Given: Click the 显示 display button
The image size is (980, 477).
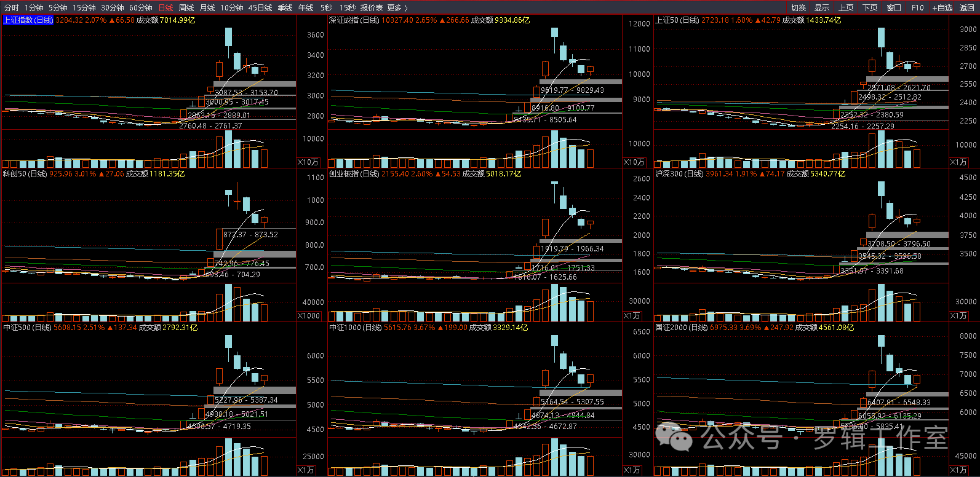Looking at the screenshot, I should (822, 7).
